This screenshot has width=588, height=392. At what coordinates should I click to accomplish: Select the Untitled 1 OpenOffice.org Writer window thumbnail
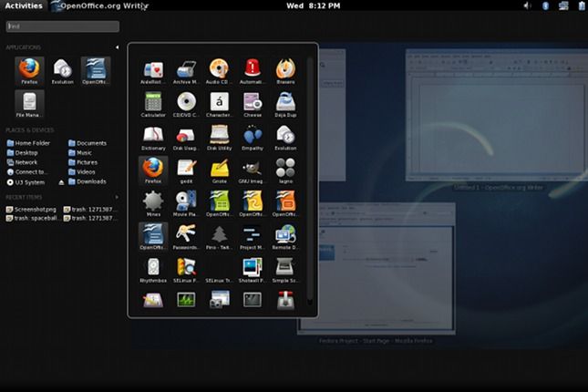[496, 115]
